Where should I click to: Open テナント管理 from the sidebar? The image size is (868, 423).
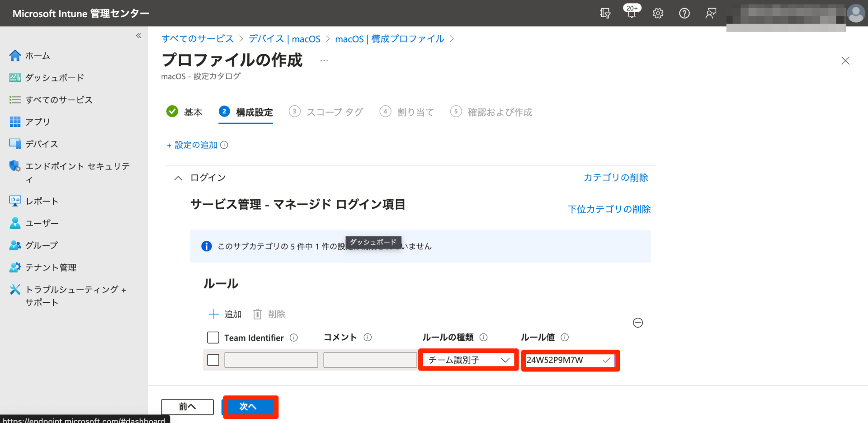coord(50,267)
